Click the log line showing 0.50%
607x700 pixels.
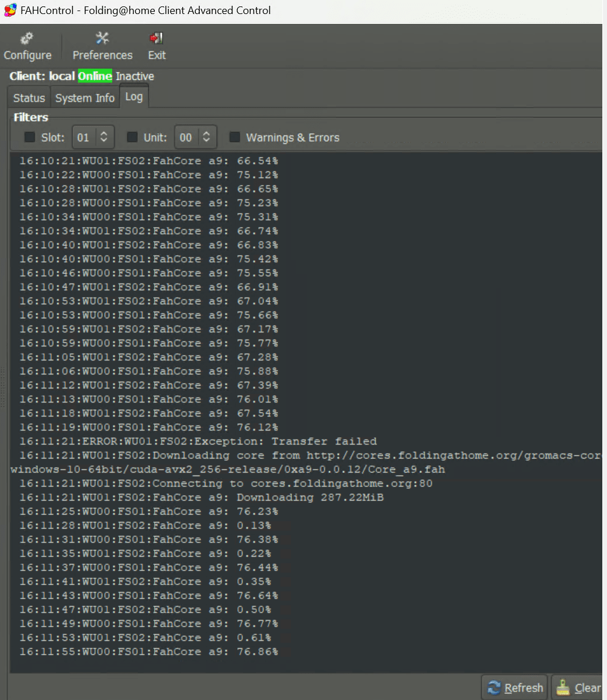pos(145,609)
